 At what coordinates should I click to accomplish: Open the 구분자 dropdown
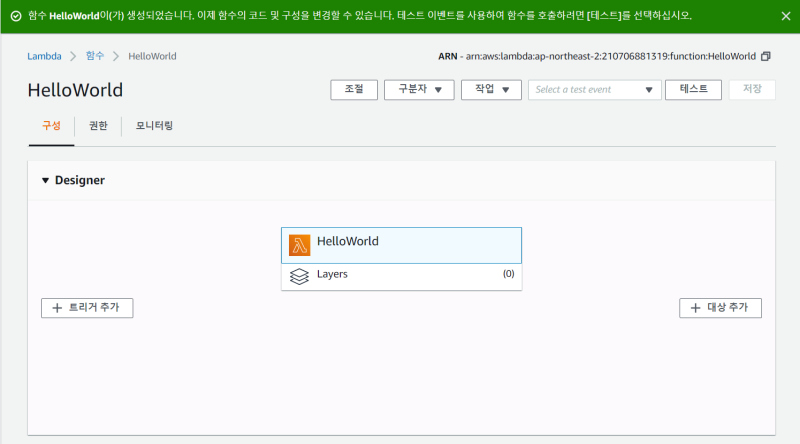click(x=419, y=90)
